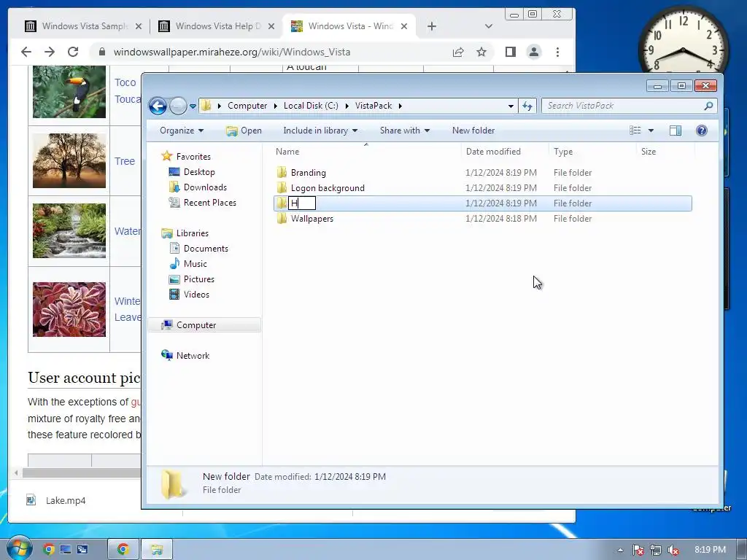The image size is (747, 560).
Task: Open Explorer help question mark icon
Action: pos(701,131)
